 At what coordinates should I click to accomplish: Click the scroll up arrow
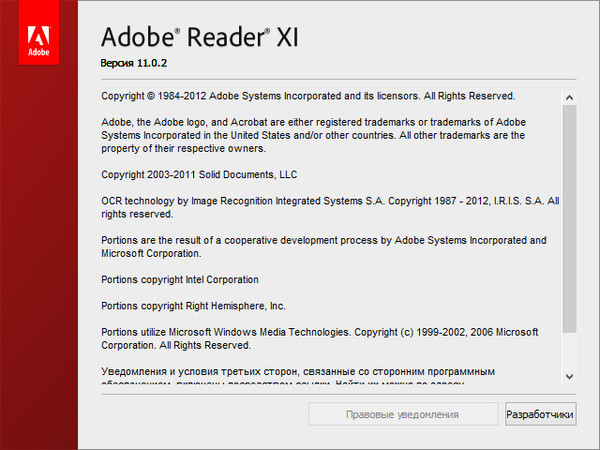click(x=569, y=98)
